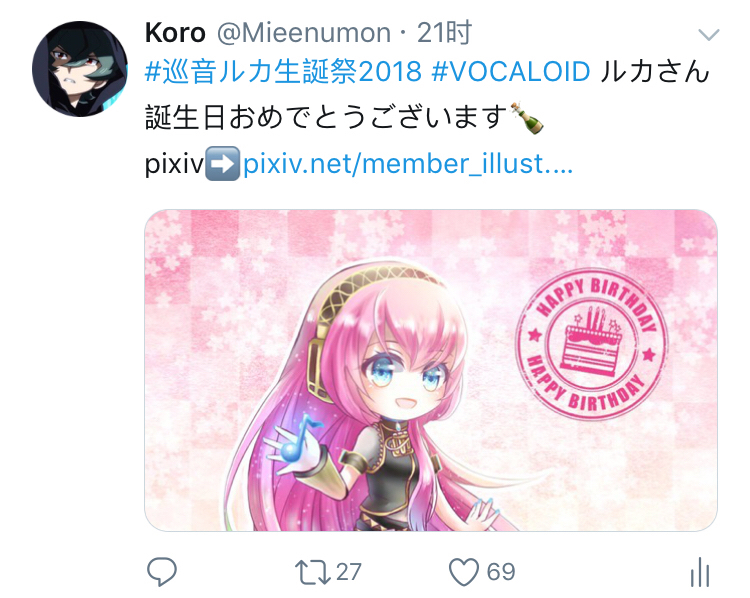Click the retweet count 27
The image size is (750, 598).
coord(349,572)
